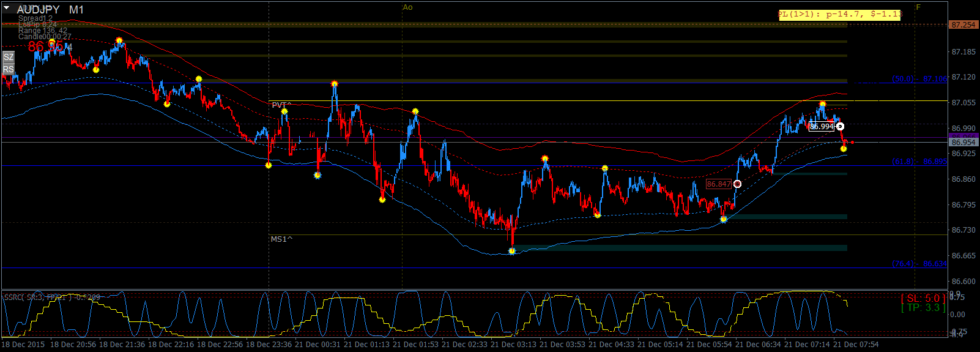This screenshot has width=980, height=352.
Task: Click the Ao session label
Action: (408, 7)
